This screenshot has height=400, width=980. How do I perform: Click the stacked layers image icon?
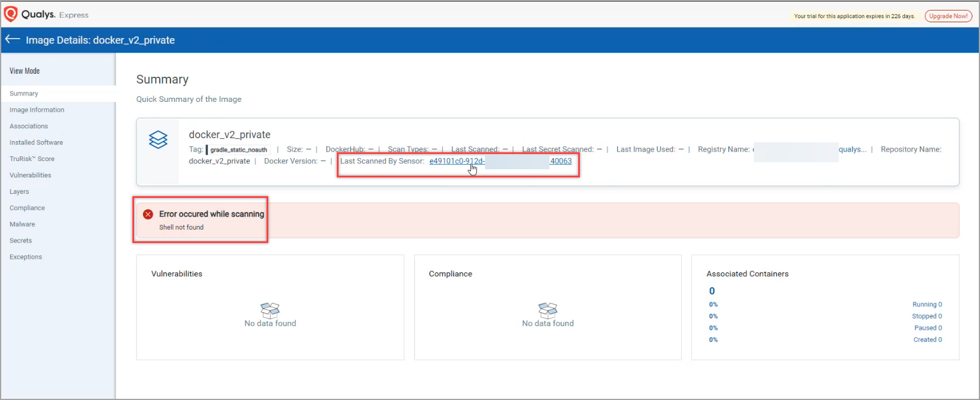tap(158, 139)
